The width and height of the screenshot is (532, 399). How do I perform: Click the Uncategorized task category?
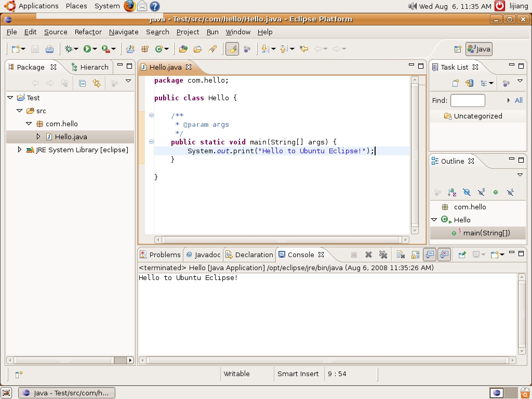click(x=478, y=116)
